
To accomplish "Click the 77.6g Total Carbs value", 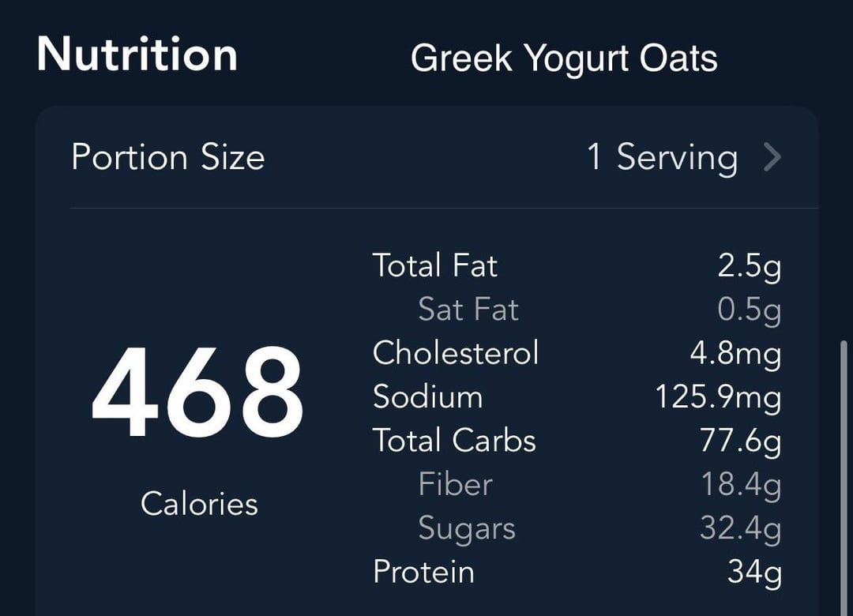I will pyautogui.click(x=741, y=441).
